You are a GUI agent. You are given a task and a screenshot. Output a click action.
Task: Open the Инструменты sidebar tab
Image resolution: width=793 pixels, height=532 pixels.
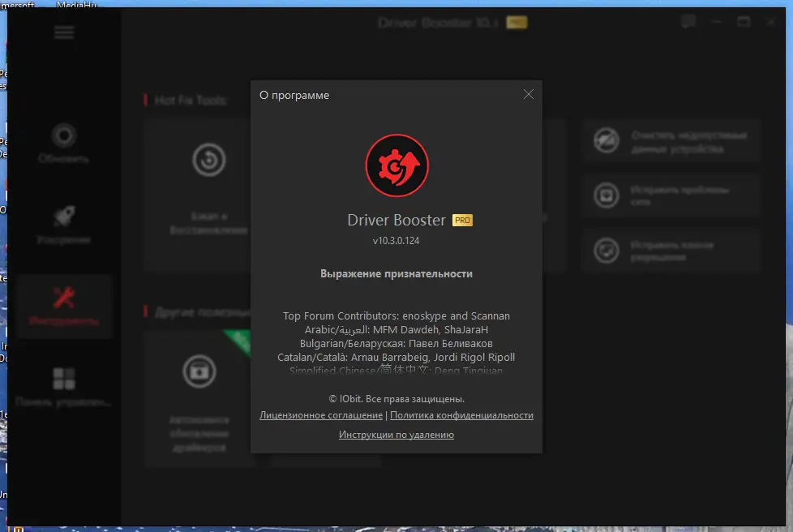pos(63,307)
